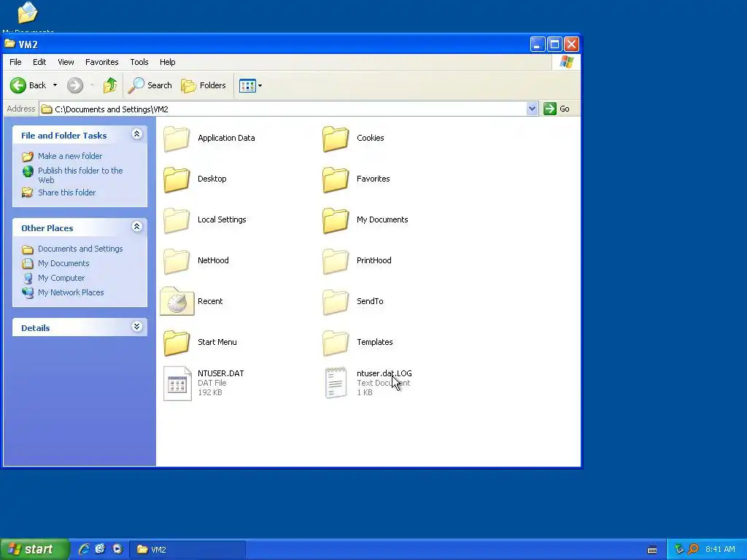Select the ntuser.dat.LOG file icon
This screenshot has width=747, height=560.
336,382
